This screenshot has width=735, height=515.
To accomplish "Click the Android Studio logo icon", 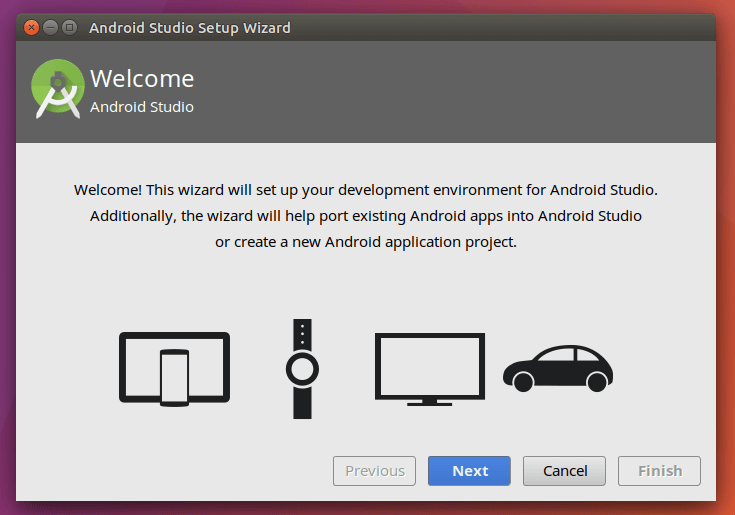I will (57, 90).
